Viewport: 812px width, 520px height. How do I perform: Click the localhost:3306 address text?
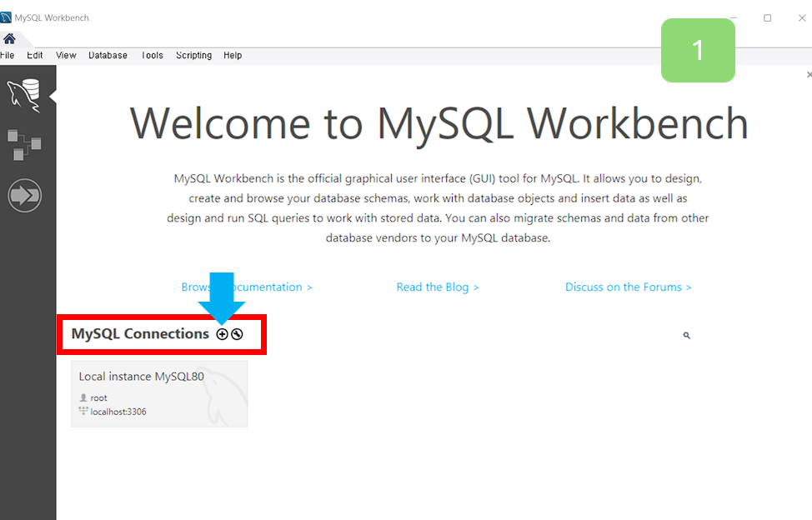(x=118, y=412)
